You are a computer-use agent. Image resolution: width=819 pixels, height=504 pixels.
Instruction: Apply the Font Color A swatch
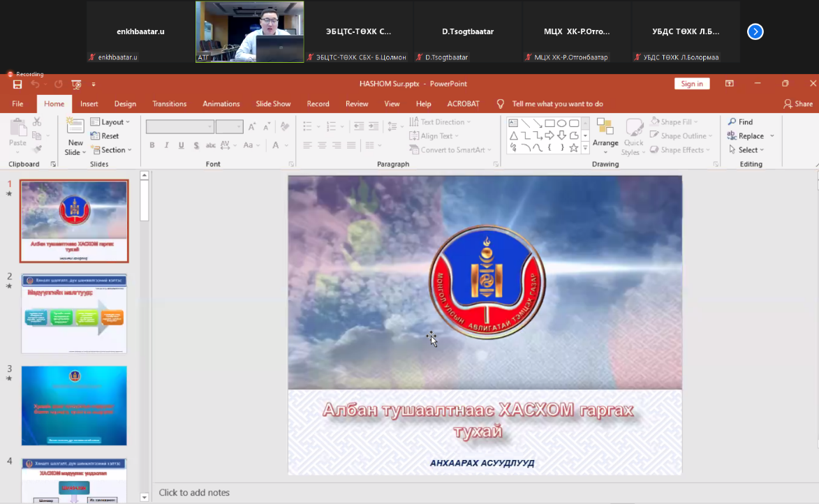click(276, 145)
